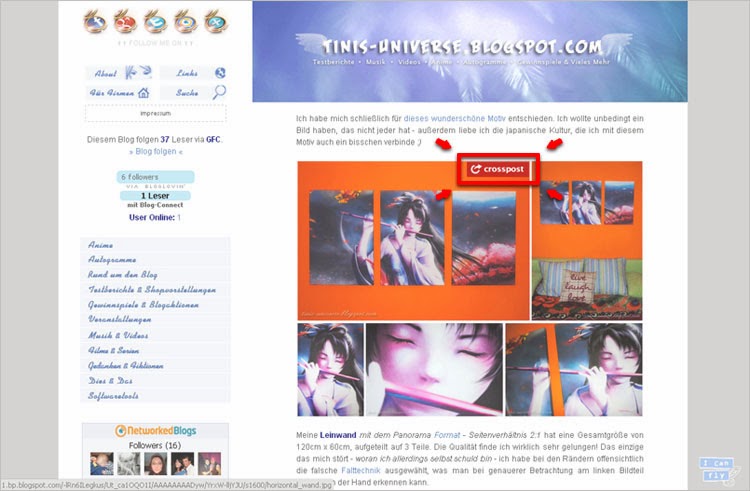
Task: Open the orange canvas photo collage image
Action: pos(470,288)
